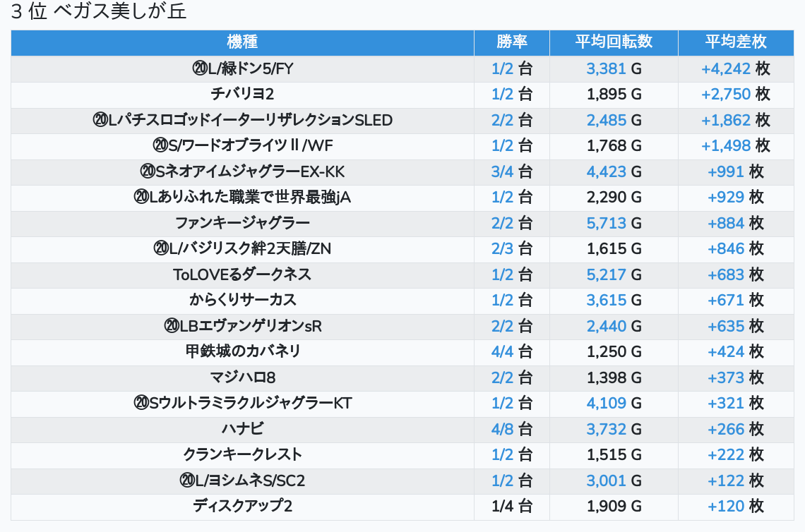Click the 3/4 台 win rate cell
This screenshot has height=532, width=805.
(x=512, y=172)
